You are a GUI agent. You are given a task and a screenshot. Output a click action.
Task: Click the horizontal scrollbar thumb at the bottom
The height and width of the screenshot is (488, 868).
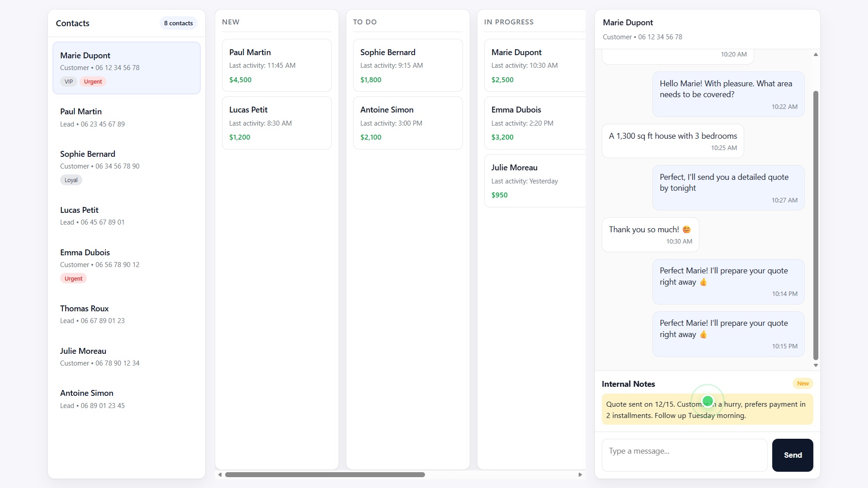pos(325,474)
